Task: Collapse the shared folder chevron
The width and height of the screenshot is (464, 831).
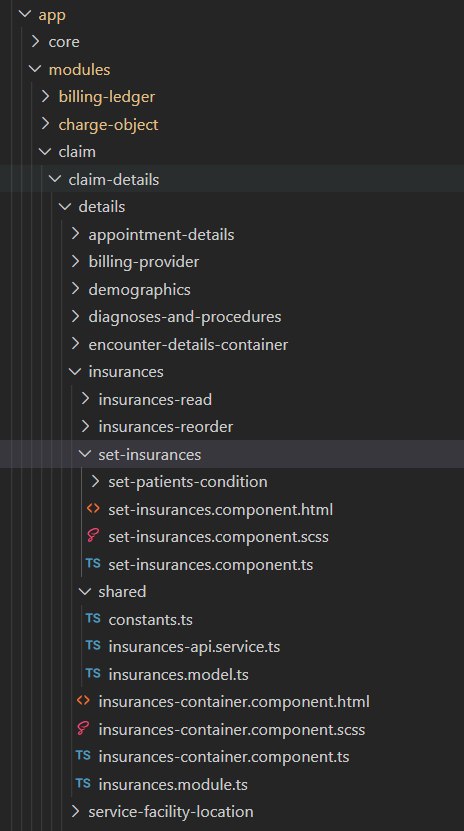Action: pos(85,591)
